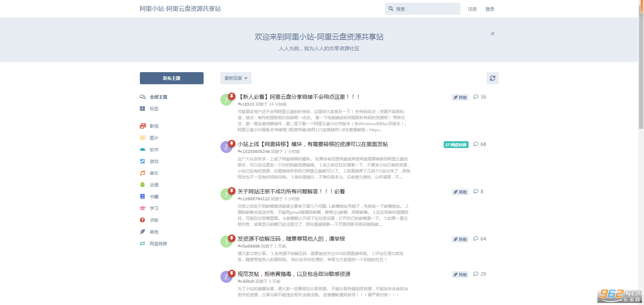This screenshot has height=305, width=644.
Task: Click the 游戏 category icon
Action: 143,161
